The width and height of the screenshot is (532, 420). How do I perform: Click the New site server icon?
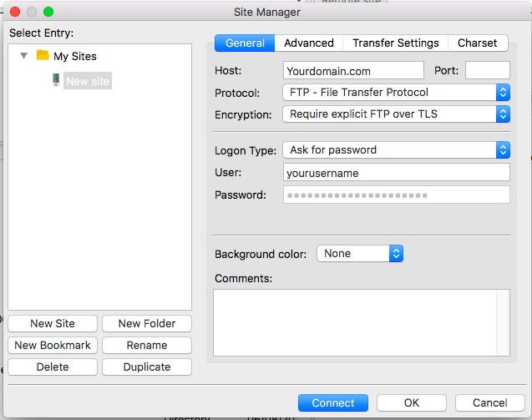pos(56,80)
